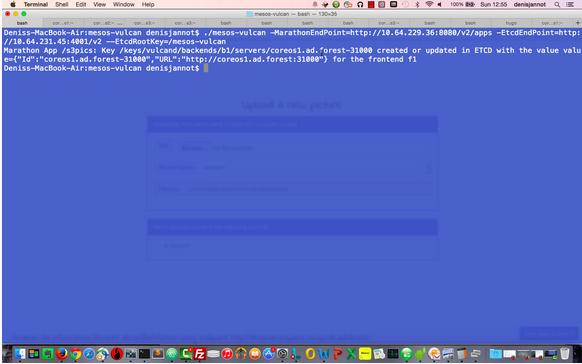Launch Outlook from the Dock
582x364 pixels.
pos(310,354)
